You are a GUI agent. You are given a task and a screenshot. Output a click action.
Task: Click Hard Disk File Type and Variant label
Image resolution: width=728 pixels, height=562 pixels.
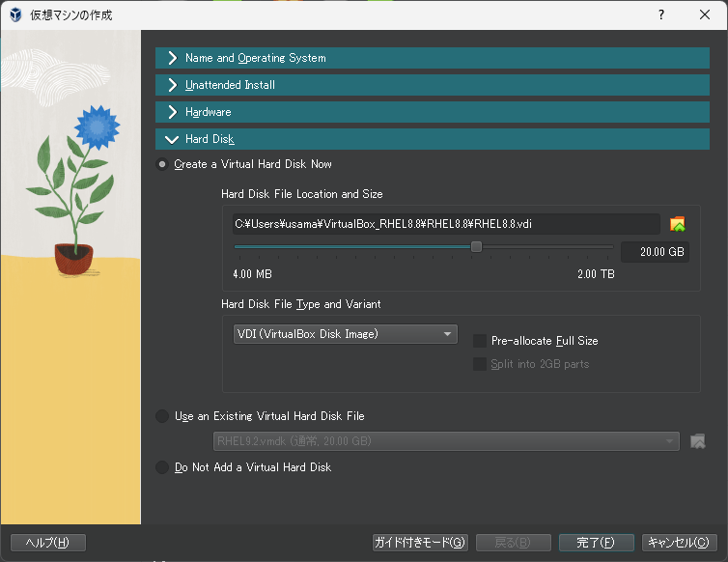(x=301, y=304)
